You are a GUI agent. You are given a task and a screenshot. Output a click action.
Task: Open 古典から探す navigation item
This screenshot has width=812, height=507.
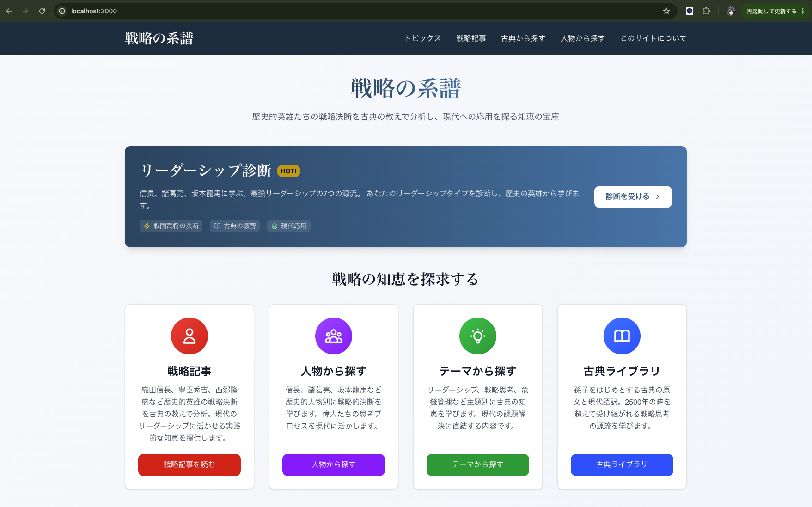coord(523,38)
